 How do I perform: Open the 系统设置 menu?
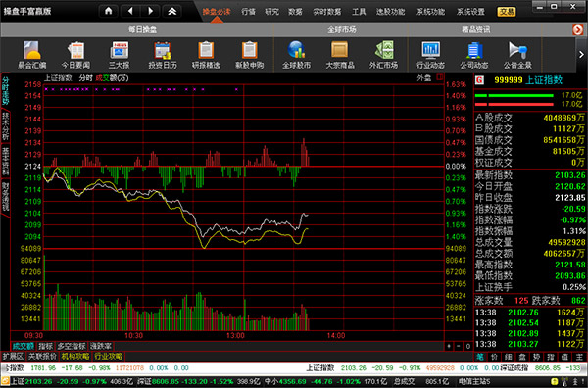point(470,12)
